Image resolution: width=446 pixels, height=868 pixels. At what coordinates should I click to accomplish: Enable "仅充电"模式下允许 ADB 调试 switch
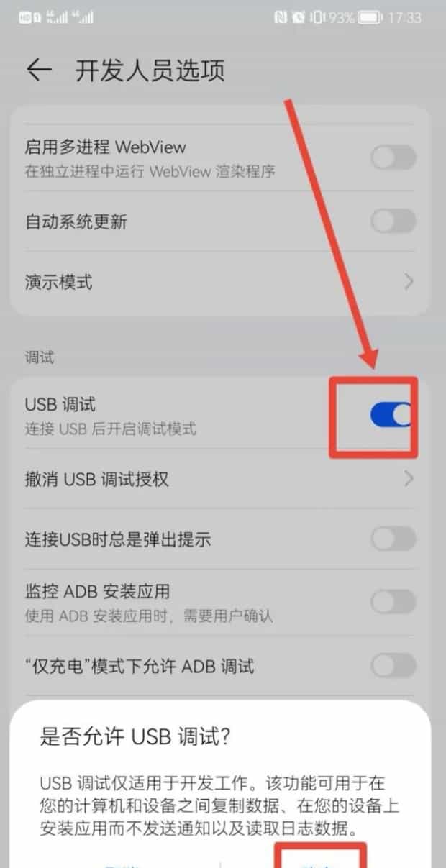[393, 666]
